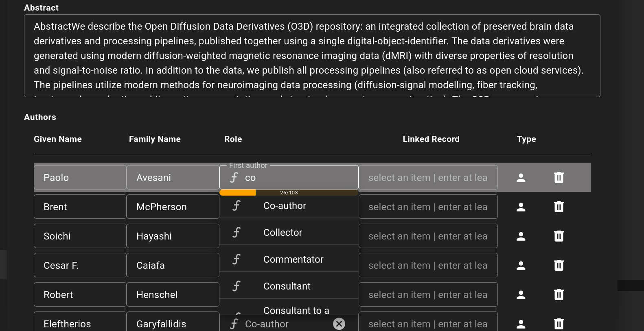Image resolution: width=644 pixels, height=331 pixels.
Task: Edit the given name field 'Soichi'
Action: 80,236
